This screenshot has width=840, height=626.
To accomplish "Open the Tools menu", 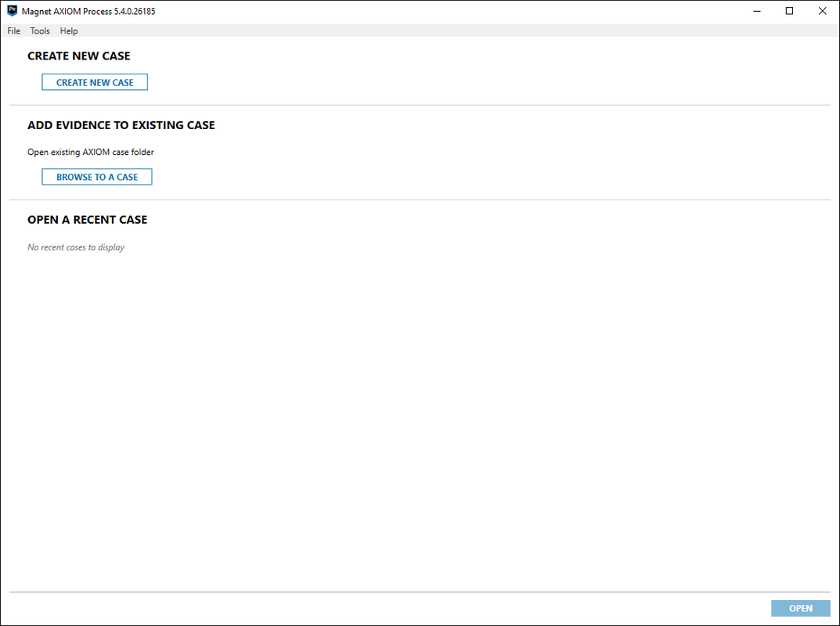I will (40, 31).
